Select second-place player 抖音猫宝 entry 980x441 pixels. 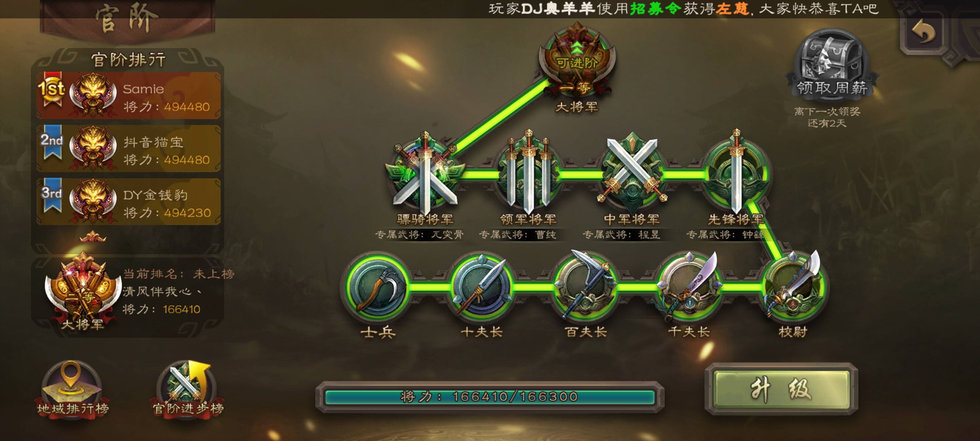(129, 149)
